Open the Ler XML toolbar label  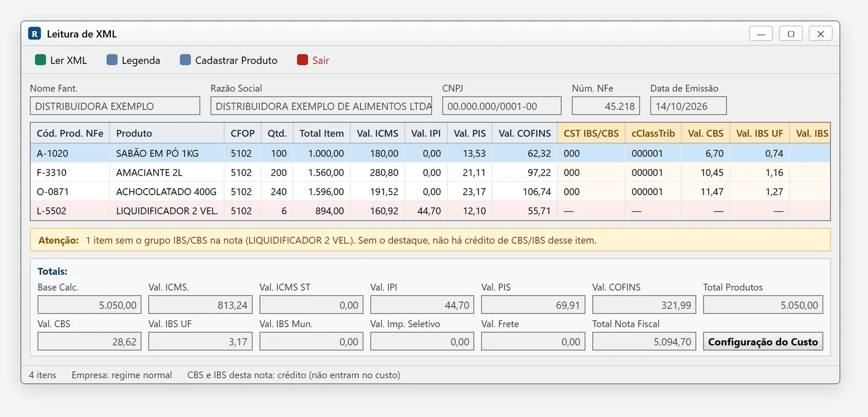click(x=68, y=60)
